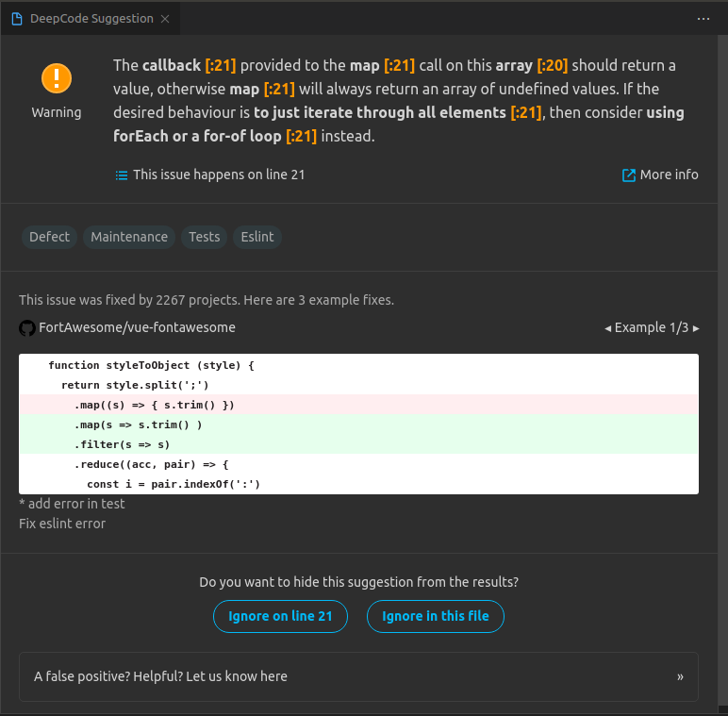Click the Maintenance category tag
728x716 pixels.
[129, 237]
